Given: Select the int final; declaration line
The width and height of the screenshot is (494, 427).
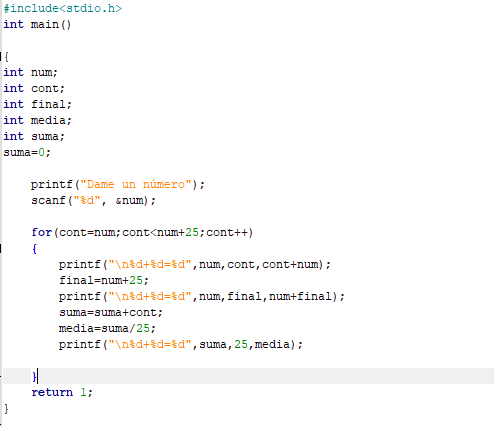Looking at the screenshot, I should click(x=38, y=104).
